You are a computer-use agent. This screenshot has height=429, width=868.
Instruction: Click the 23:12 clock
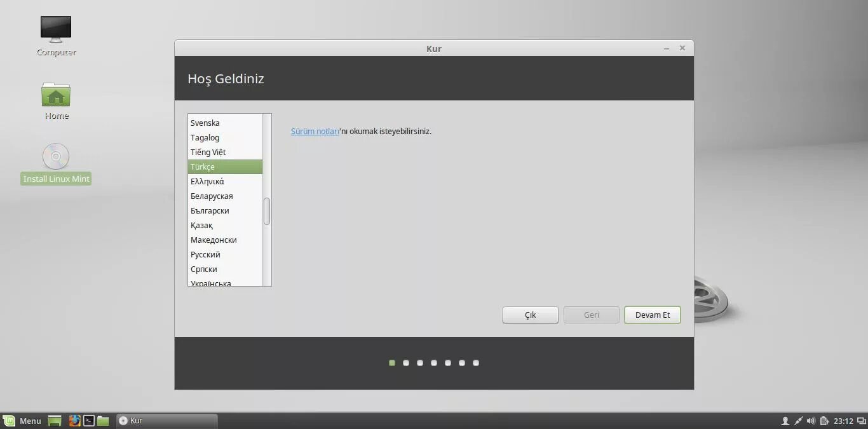[x=843, y=421]
